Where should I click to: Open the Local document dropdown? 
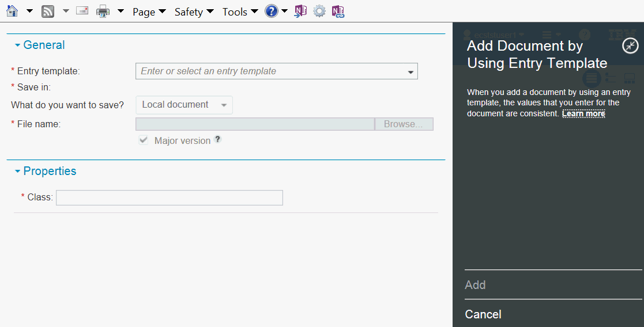184,105
